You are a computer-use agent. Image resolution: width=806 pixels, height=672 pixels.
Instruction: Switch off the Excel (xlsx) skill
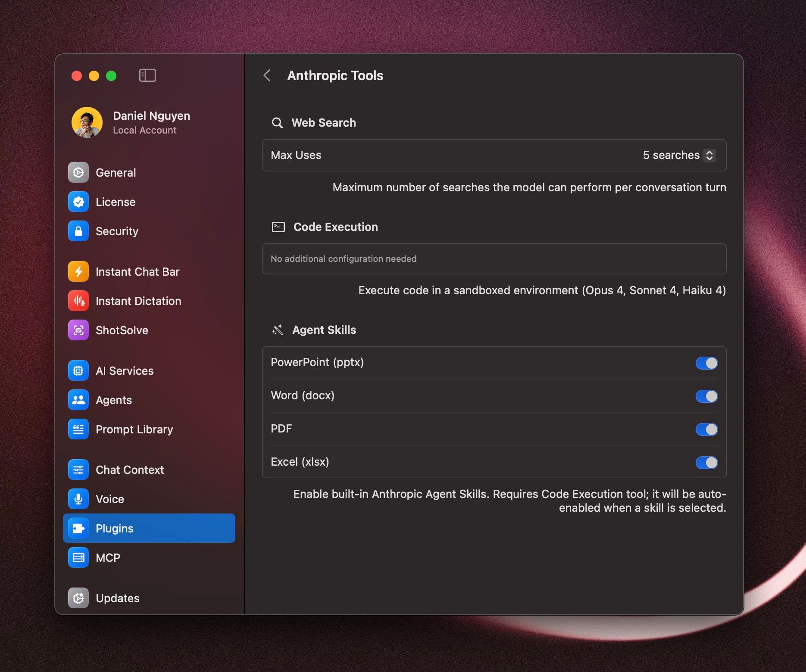[706, 463]
